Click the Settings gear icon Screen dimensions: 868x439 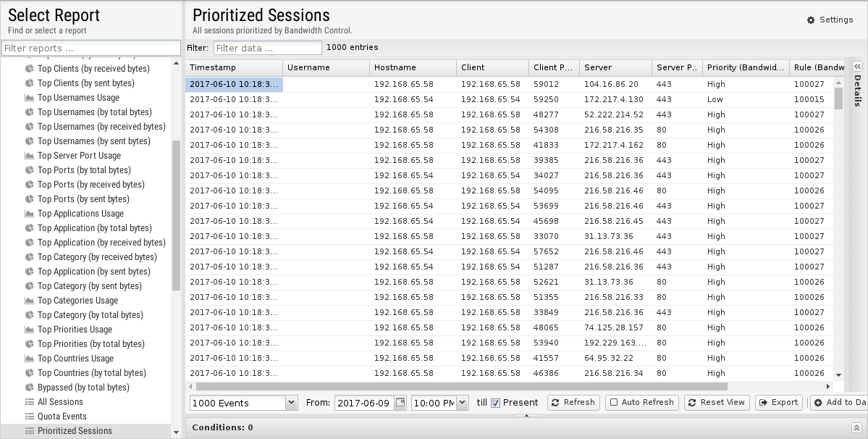pyautogui.click(x=810, y=20)
